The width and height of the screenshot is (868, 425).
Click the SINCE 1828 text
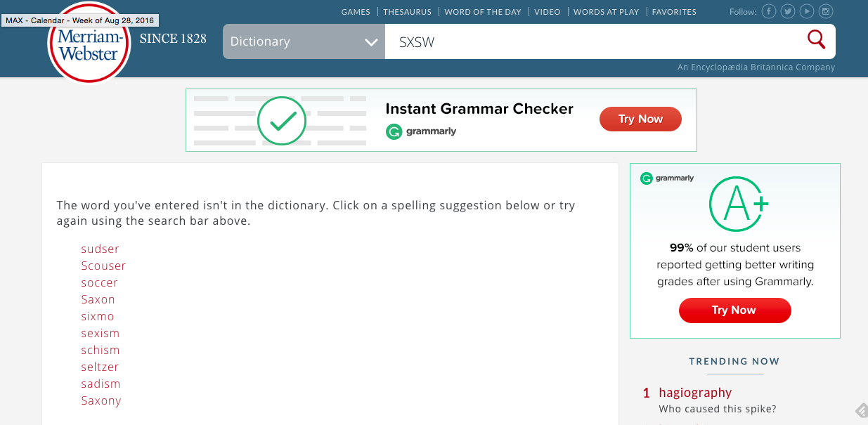[173, 39]
